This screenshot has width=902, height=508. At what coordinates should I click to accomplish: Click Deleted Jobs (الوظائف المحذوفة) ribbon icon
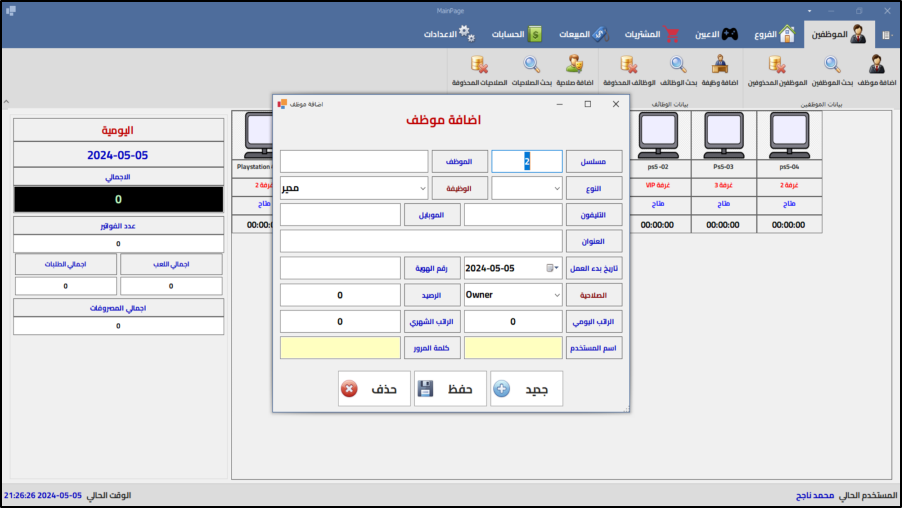tap(628, 65)
